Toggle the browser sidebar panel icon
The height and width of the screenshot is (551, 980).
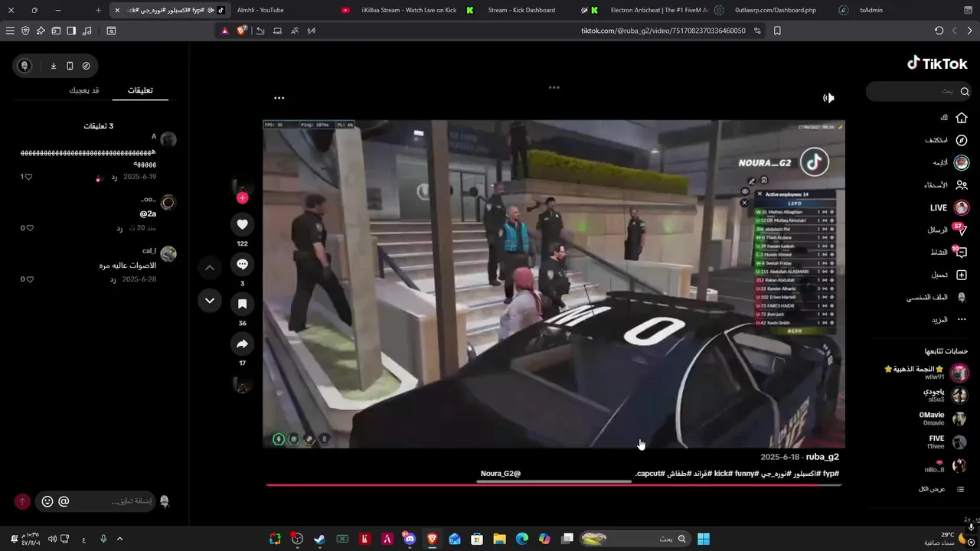pos(71,31)
